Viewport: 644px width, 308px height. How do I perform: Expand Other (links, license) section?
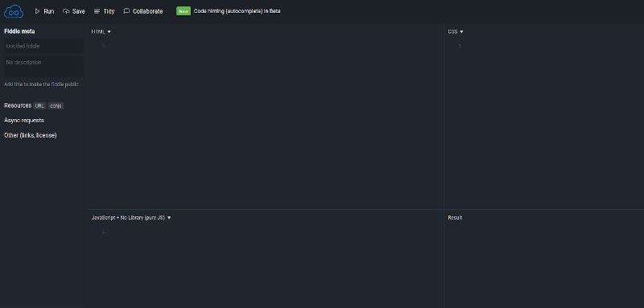tap(31, 135)
